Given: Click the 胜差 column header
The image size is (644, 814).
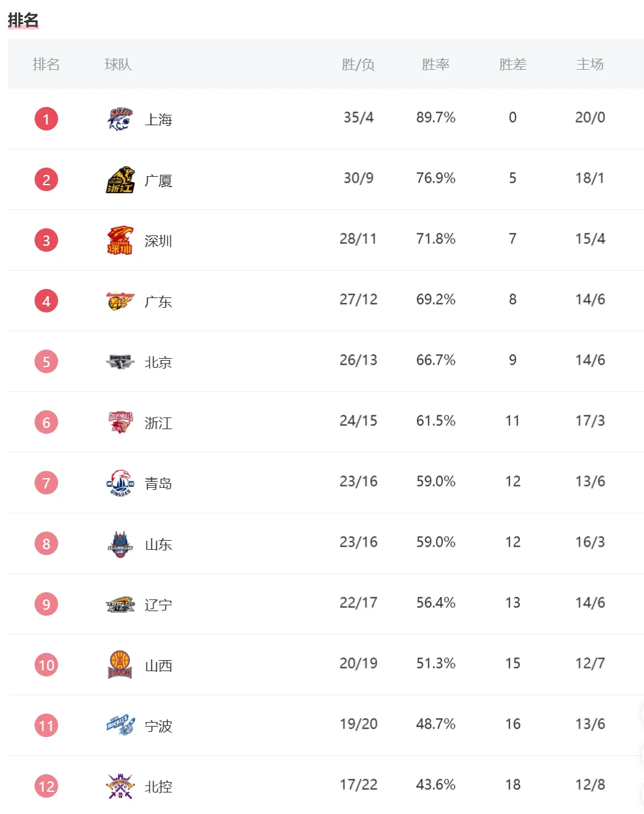Looking at the screenshot, I should (512, 64).
